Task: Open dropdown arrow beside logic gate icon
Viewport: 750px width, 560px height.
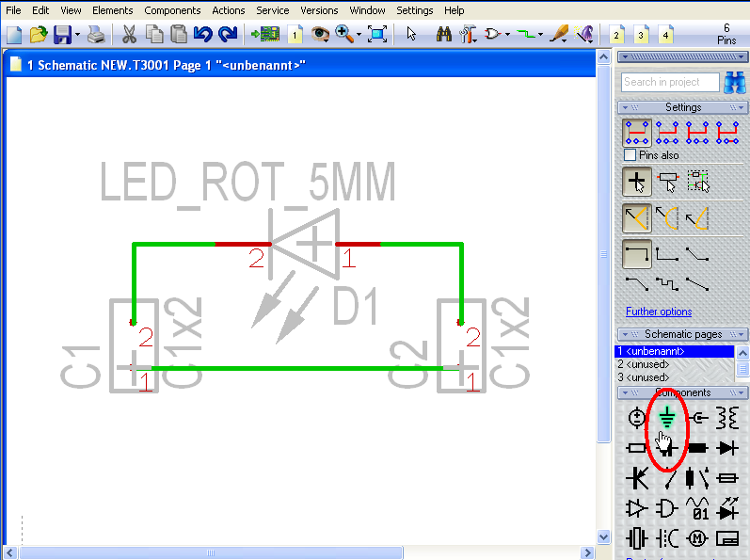Action: (507, 35)
